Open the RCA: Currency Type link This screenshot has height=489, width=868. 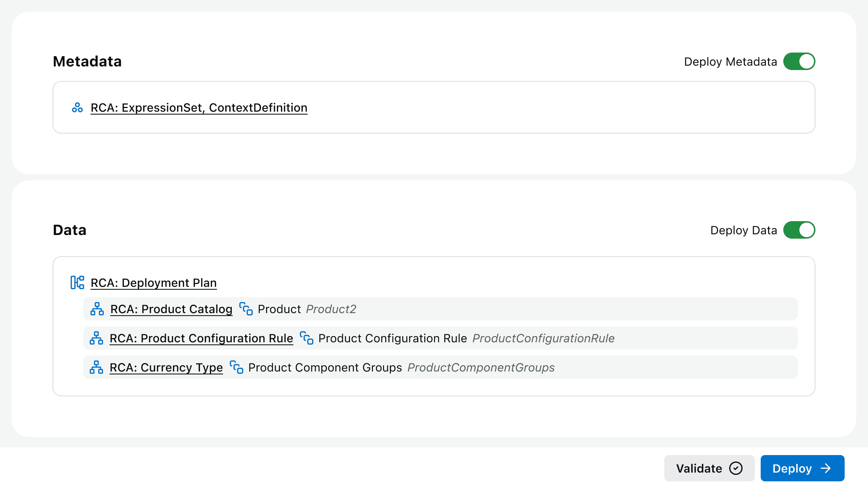pyautogui.click(x=166, y=367)
